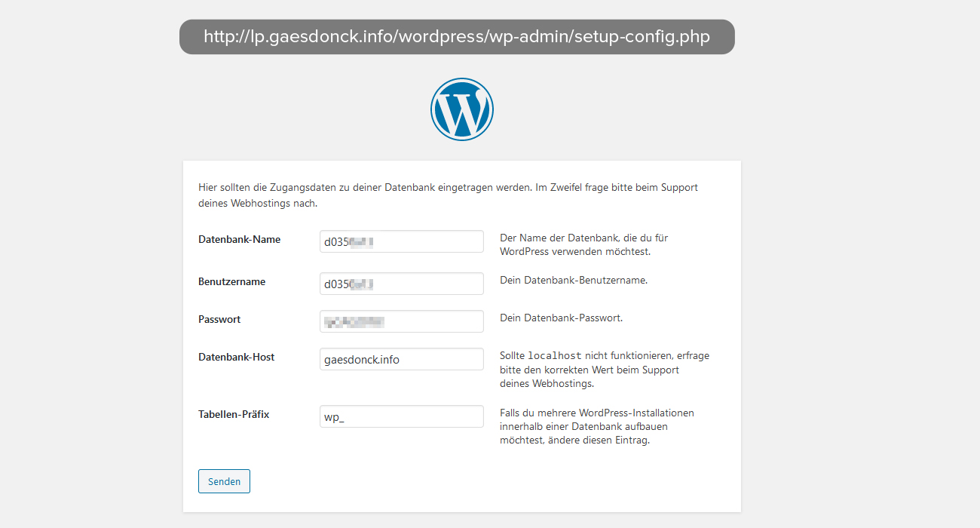Click the Tabellen-Präfix label
Image resolution: width=980 pixels, height=528 pixels.
tap(234, 415)
